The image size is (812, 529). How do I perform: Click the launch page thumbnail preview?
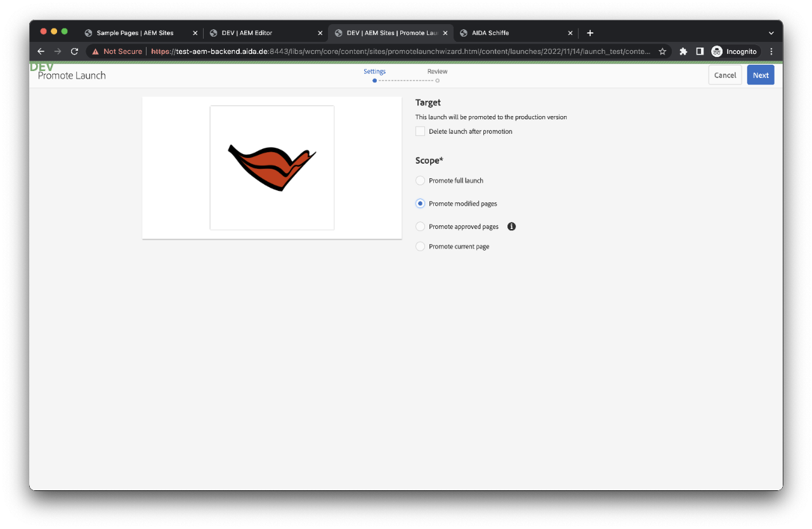(x=272, y=168)
